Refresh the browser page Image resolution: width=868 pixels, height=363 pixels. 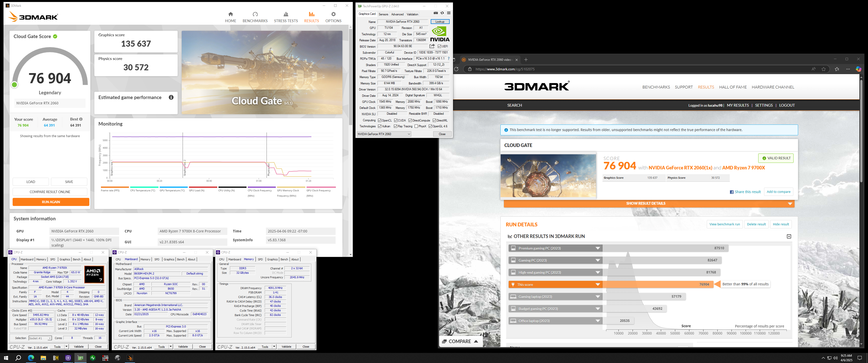pyautogui.click(x=456, y=69)
